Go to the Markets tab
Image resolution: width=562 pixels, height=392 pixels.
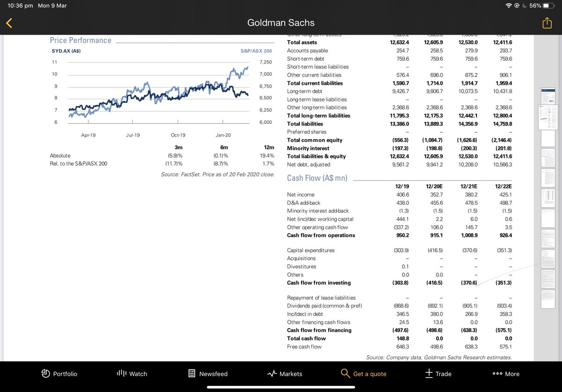284,374
